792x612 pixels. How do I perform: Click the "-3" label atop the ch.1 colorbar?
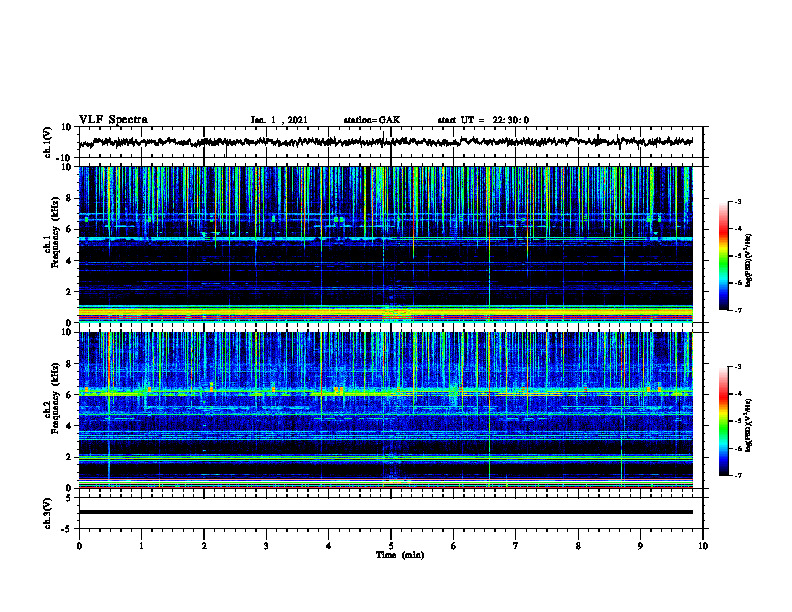tap(738, 201)
